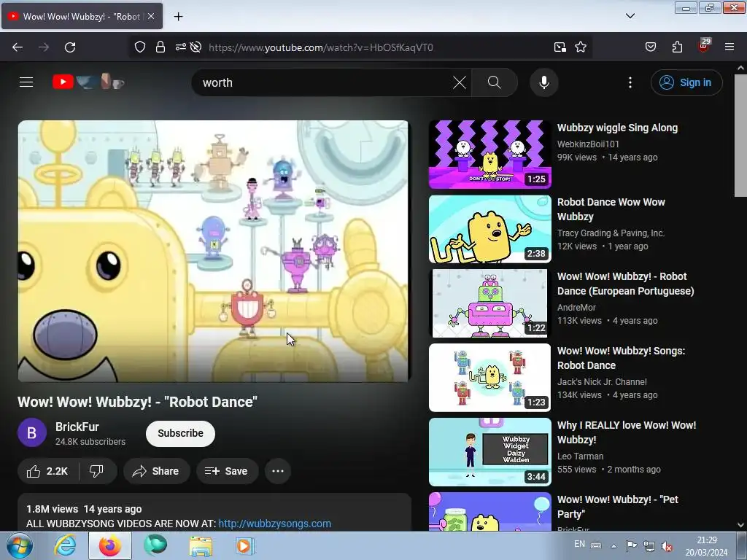Open Why I REALLY love Wubbzy thumbnail

point(490,452)
